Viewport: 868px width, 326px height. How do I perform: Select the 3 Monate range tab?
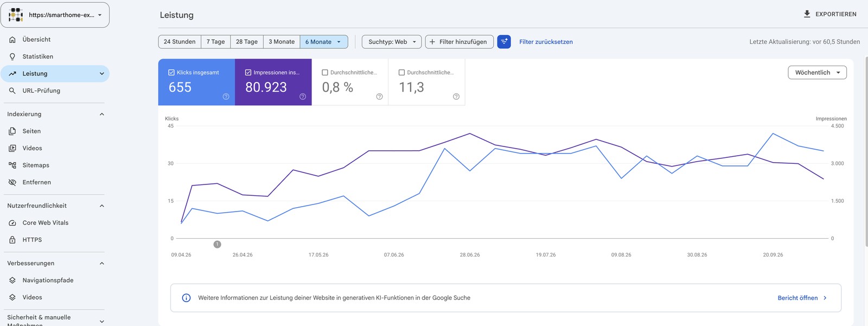[x=282, y=42]
